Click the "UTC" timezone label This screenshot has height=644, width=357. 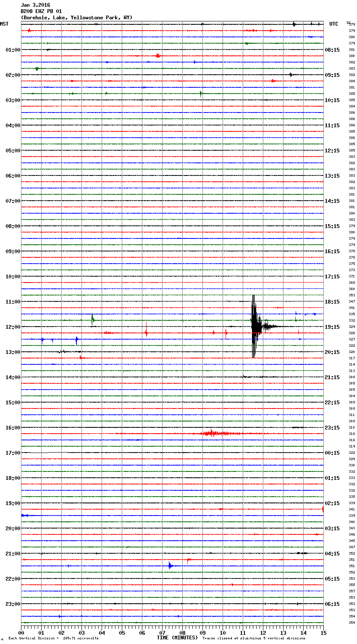pos(334,24)
